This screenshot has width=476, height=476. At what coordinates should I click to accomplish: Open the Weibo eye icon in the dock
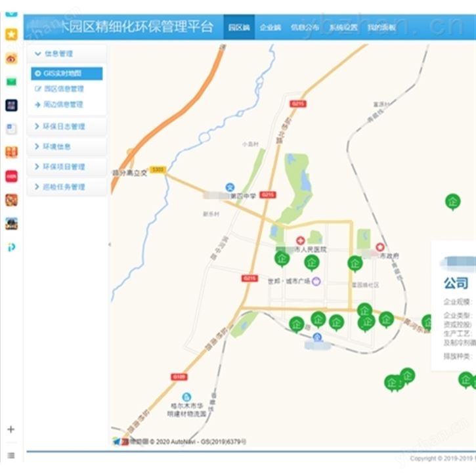coord(12,58)
